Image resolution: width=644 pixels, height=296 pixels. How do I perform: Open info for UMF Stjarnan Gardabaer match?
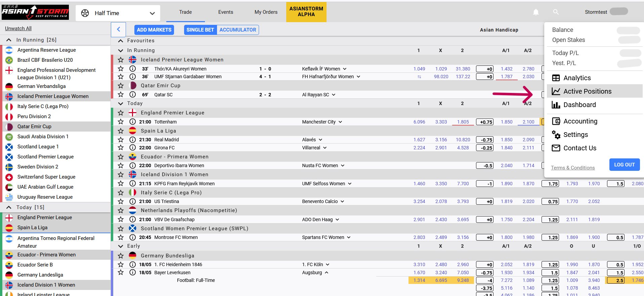coord(133,77)
